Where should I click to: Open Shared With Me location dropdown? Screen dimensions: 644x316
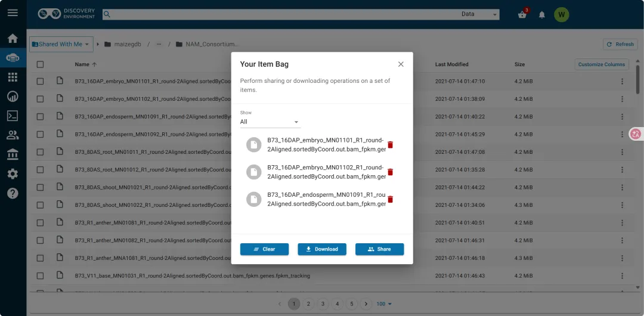(61, 44)
